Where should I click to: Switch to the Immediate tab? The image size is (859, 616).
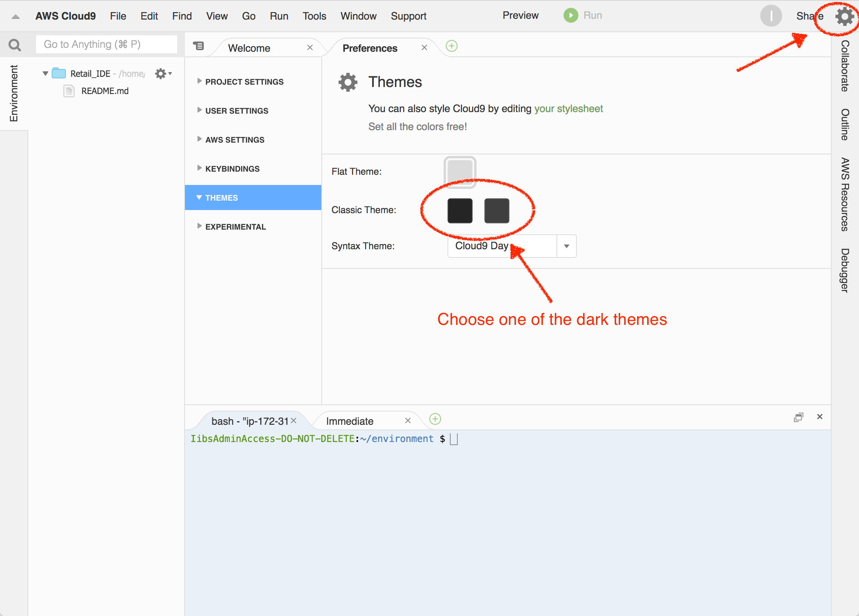pos(350,421)
